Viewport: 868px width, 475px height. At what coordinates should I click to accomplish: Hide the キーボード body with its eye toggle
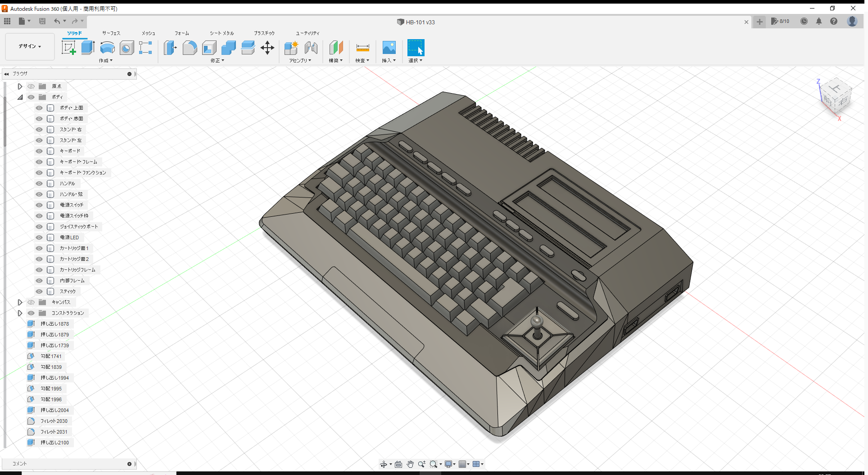pyautogui.click(x=39, y=151)
